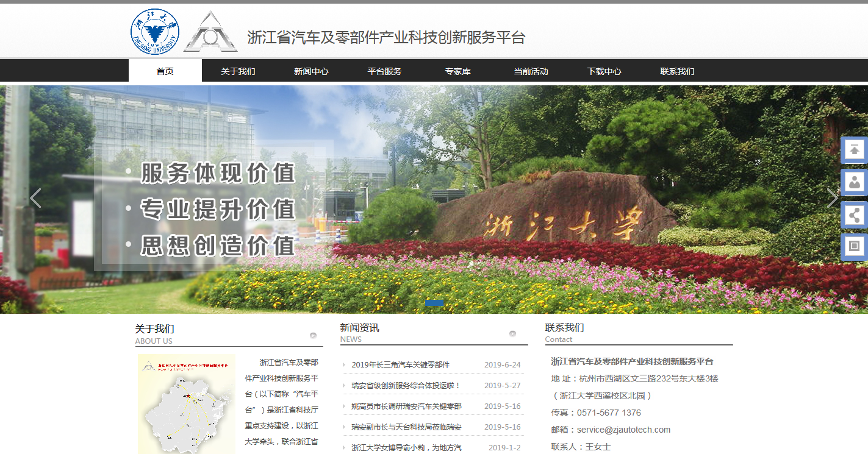868x454 pixels.
Task: Click the square icon in floating sidebar
Action: pos(854,247)
